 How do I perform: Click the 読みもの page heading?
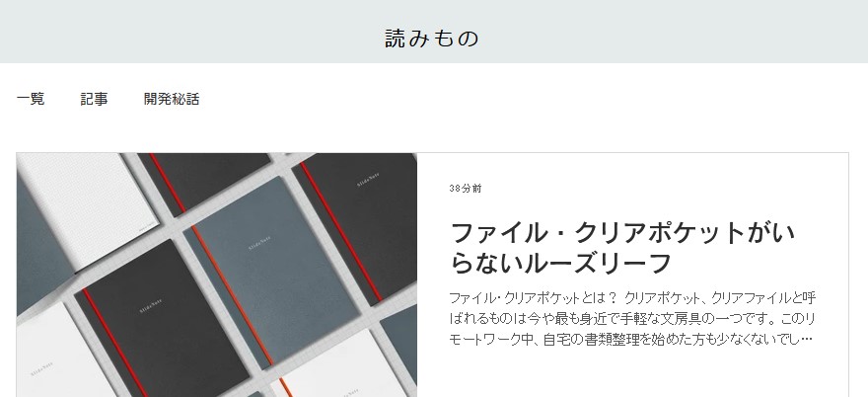(432, 39)
